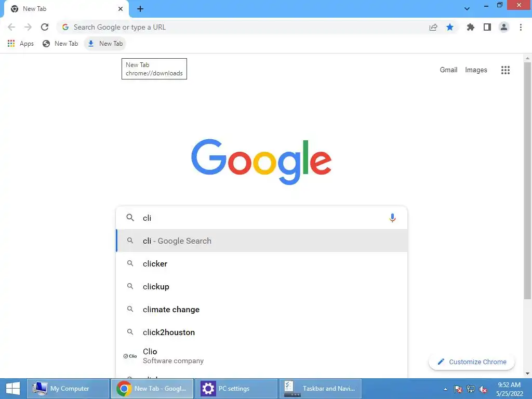The image size is (532, 399).
Task: Open Images link
Action: coord(476,70)
